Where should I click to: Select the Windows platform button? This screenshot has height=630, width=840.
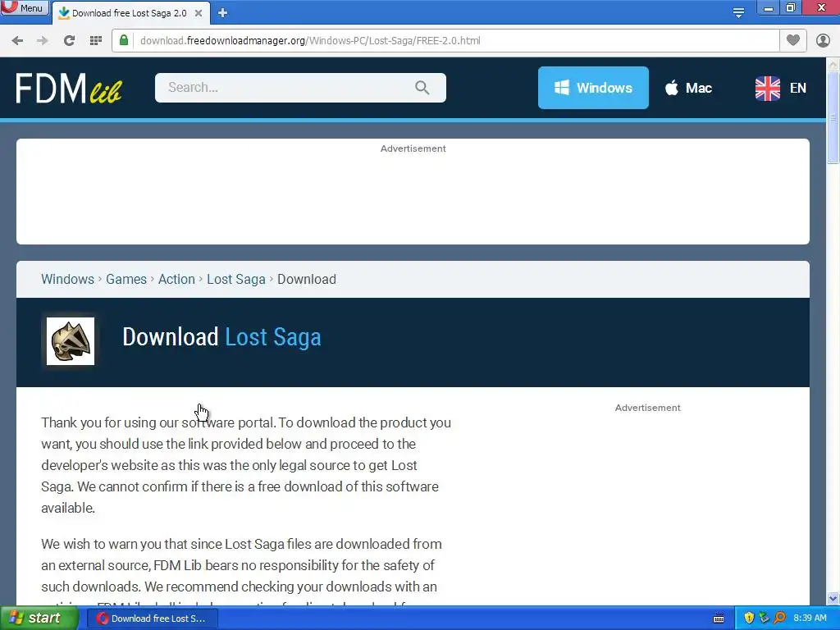pyautogui.click(x=593, y=88)
